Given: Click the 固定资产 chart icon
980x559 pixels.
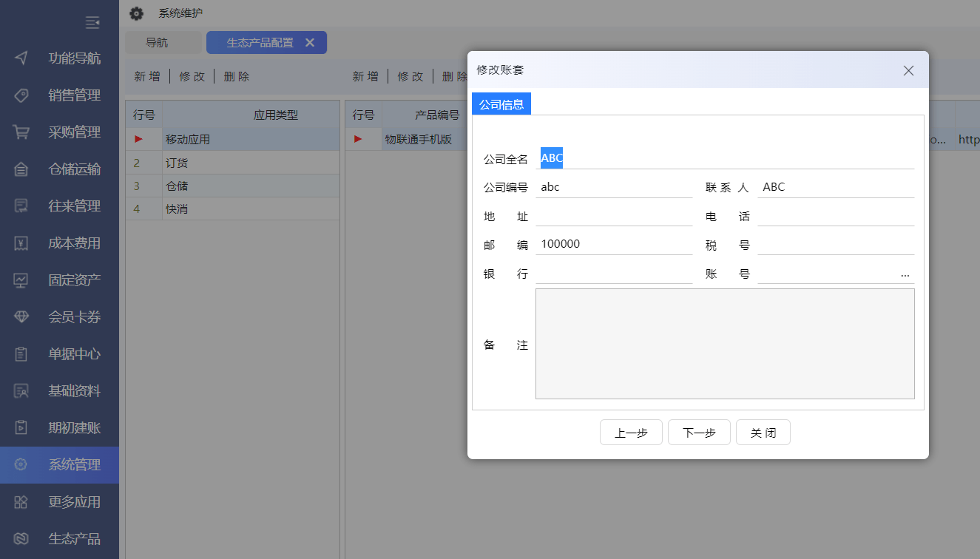Looking at the screenshot, I should [21, 280].
